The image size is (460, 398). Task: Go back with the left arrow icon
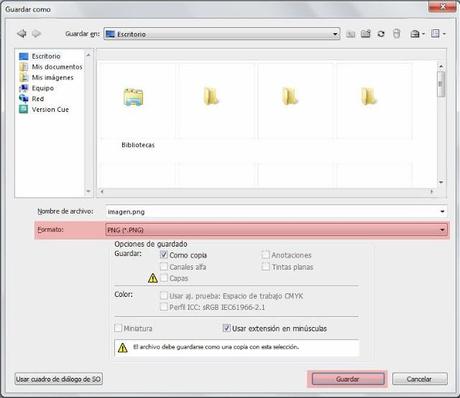point(22,34)
